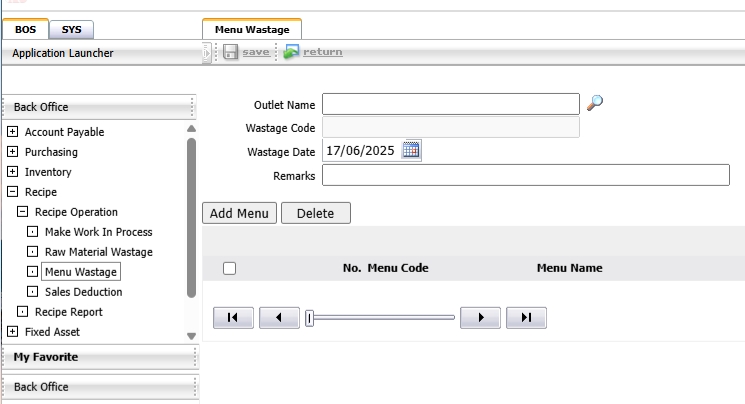The image size is (745, 404).
Task: Click the pagination slider handle
Action: [310, 317]
